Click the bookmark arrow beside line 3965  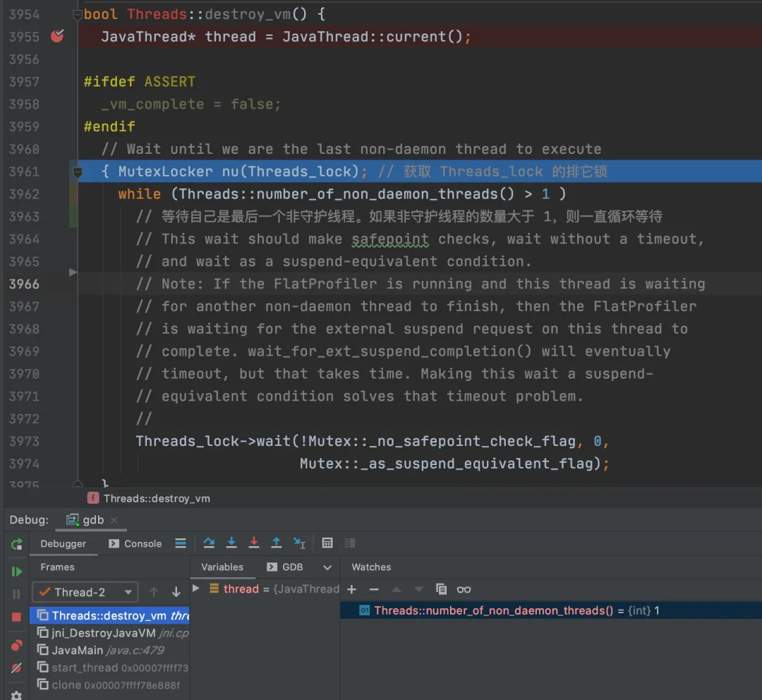tap(73, 272)
